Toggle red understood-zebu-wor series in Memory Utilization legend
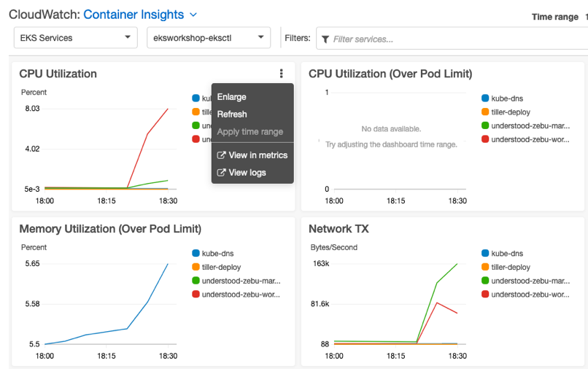Viewport: 588px width, 369px height. 240,295
